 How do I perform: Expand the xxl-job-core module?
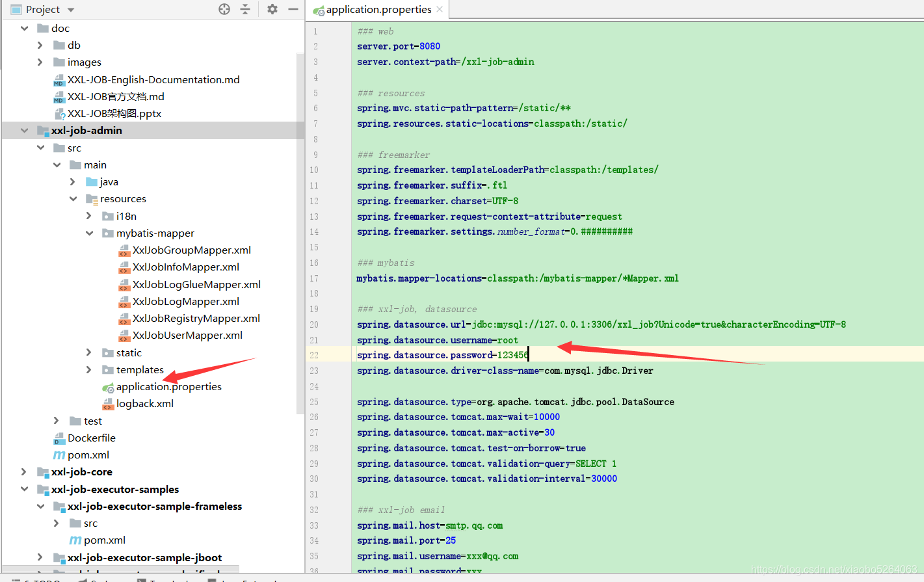24,471
